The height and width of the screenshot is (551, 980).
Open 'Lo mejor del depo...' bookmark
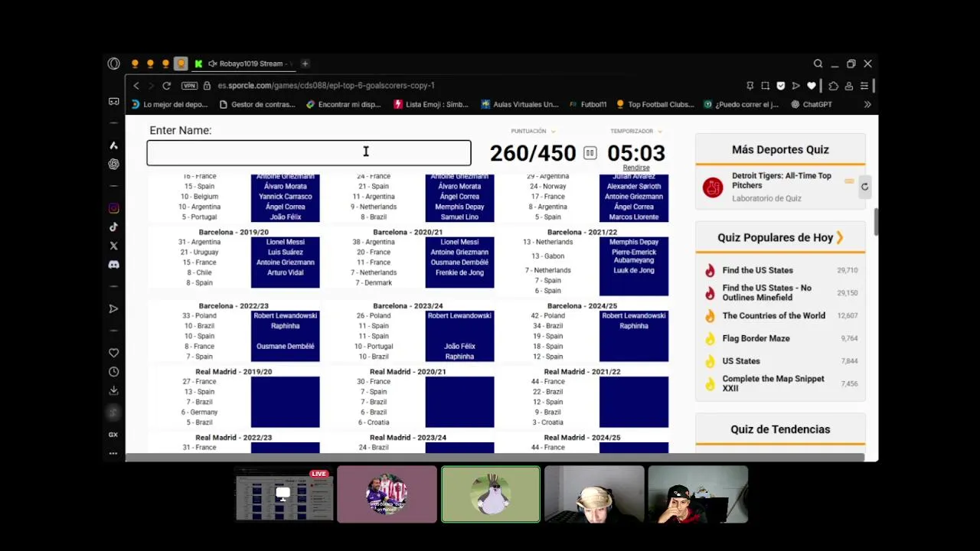(x=169, y=104)
